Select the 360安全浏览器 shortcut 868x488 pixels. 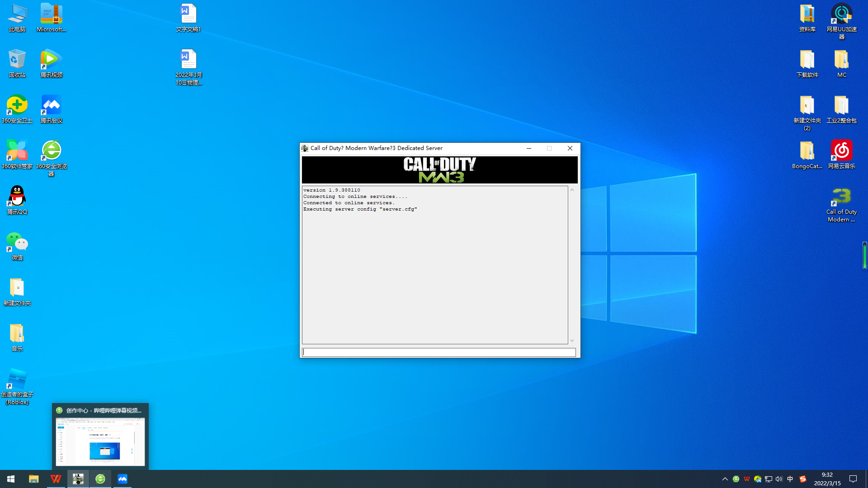coord(51,159)
